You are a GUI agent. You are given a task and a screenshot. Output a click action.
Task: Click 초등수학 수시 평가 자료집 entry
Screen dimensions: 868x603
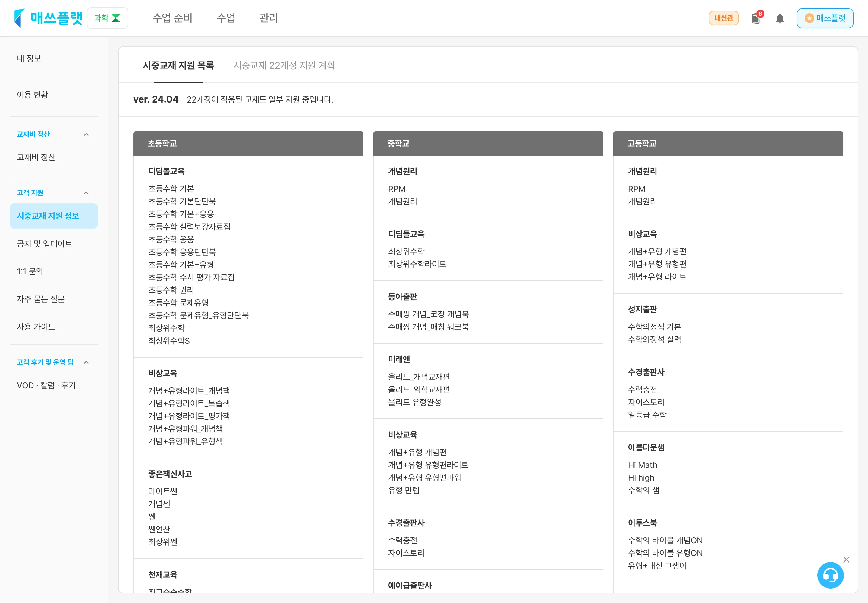191,277
